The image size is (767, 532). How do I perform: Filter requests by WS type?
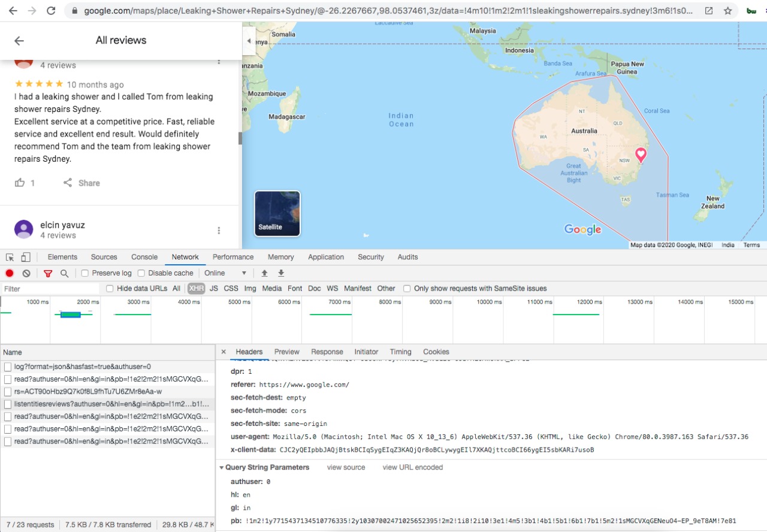pos(332,289)
